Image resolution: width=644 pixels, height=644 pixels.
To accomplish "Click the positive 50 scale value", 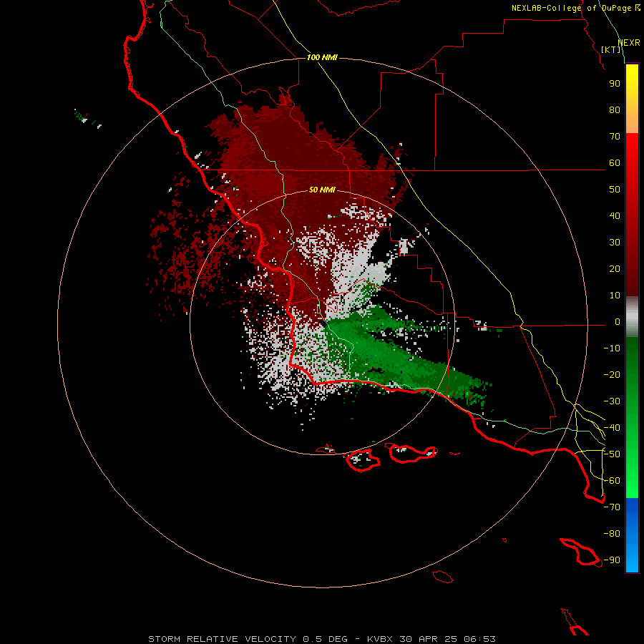I will pos(615,190).
